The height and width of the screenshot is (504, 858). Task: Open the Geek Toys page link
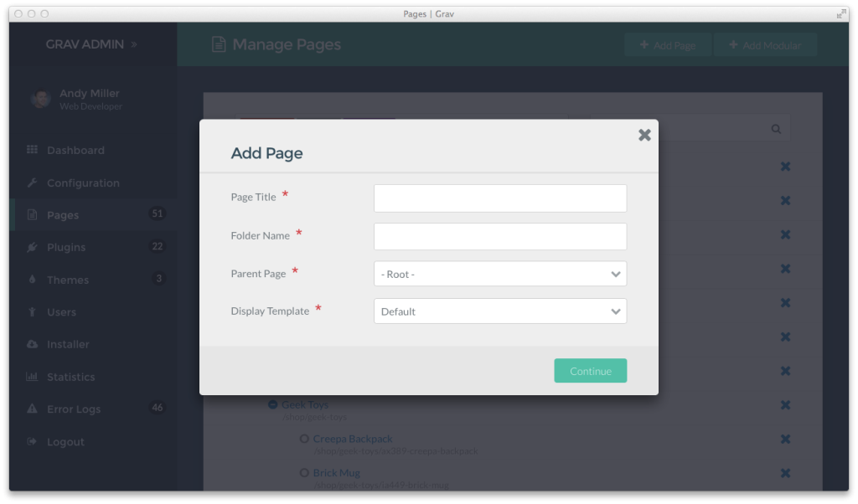[x=305, y=404]
